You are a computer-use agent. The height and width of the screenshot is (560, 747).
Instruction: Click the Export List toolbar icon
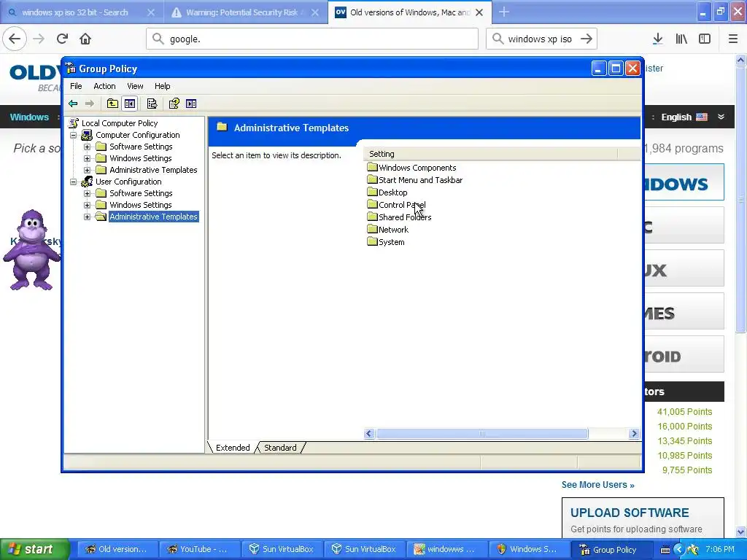click(152, 104)
